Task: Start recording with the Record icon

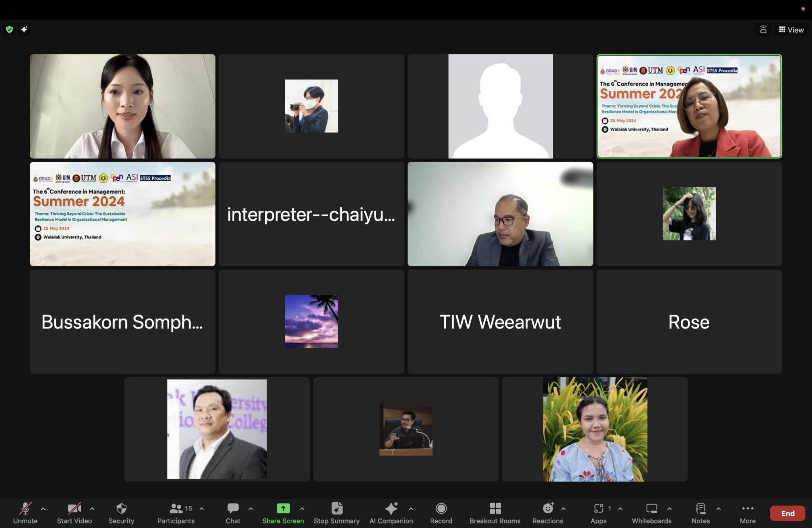Action: pos(441,509)
